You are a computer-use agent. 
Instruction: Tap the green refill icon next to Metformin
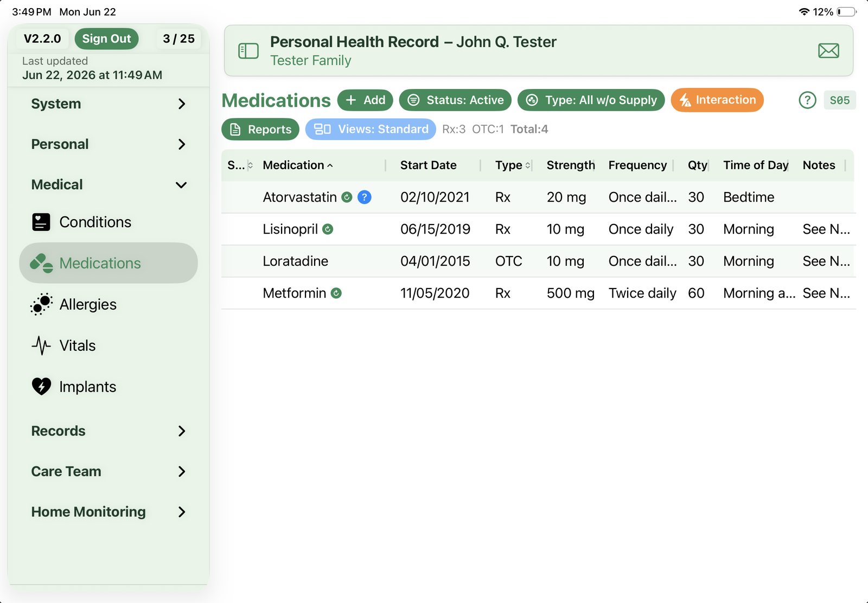pos(336,293)
